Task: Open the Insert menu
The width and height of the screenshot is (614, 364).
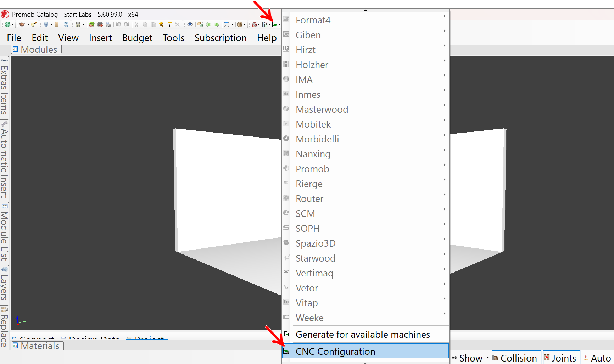Action: tap(100, 38)
